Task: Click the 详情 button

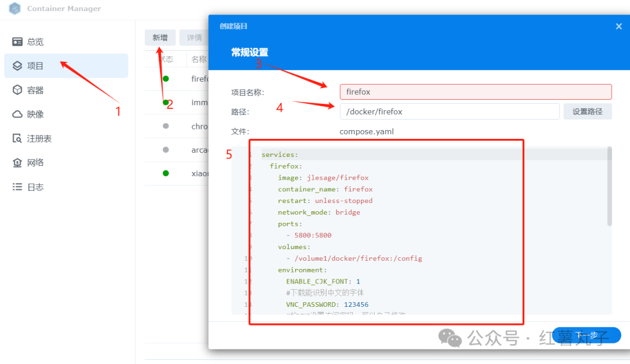Action: click(194, 38)
